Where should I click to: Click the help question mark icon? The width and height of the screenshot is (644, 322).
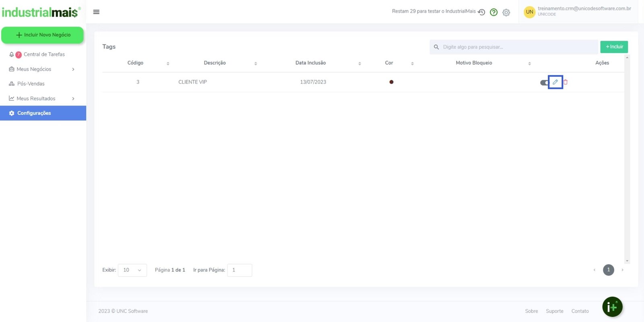click(x=494, y=12)
